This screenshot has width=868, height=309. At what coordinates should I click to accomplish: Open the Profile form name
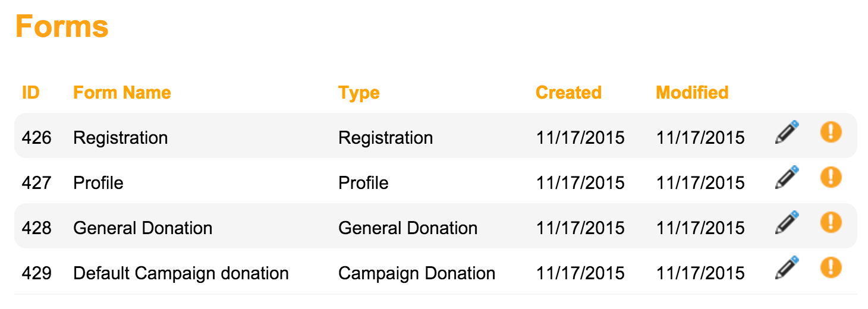99,183
